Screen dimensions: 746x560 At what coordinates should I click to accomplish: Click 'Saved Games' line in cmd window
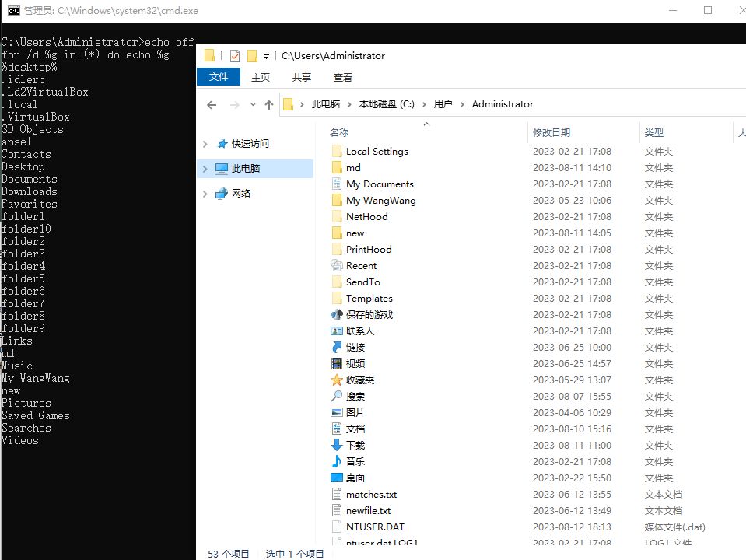pos(35,415)
